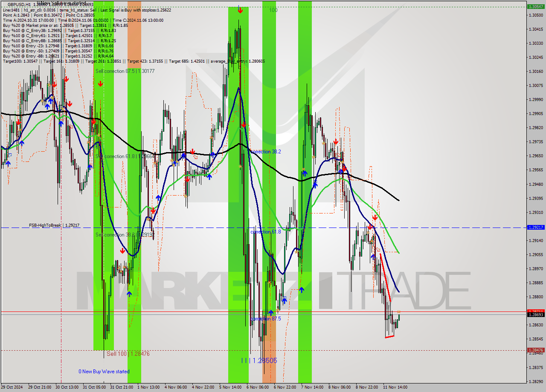
Task: Select the thick red descending trendline
Action: (x=385, y=277)
